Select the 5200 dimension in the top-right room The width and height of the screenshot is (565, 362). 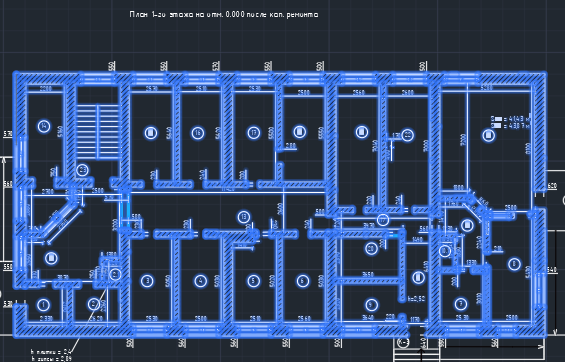point(486,88)
